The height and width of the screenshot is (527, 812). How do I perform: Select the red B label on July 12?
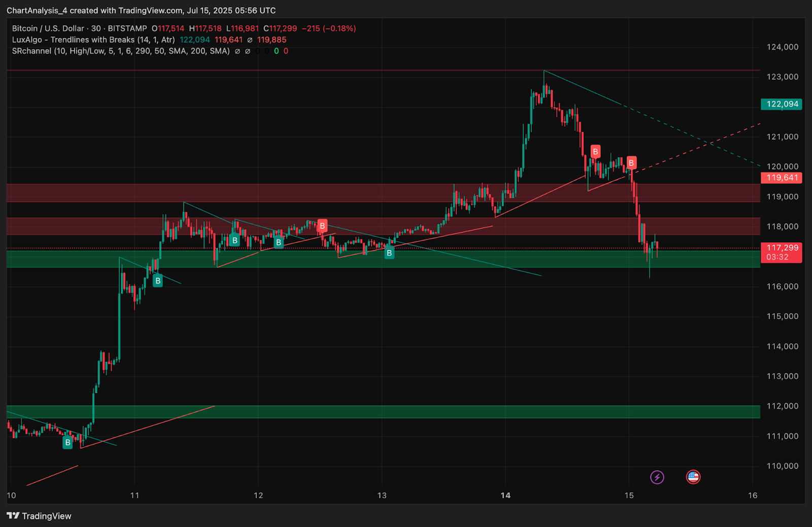pyautogui.click(x=322, y=226)
